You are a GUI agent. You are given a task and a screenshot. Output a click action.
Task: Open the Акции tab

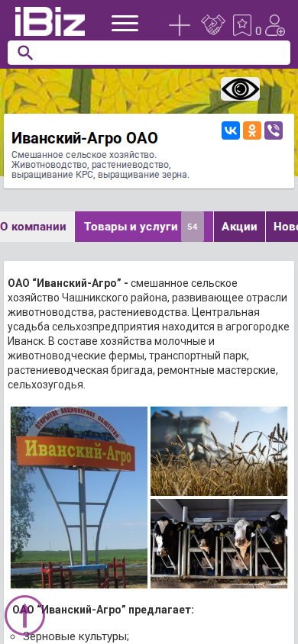click(x=239, y=227)
